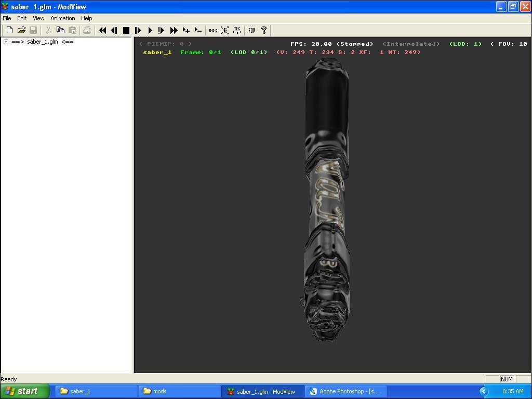Viewport: 532px width, 399px height.
Task: Open a model with the folder icon
Action: (21, 31)
